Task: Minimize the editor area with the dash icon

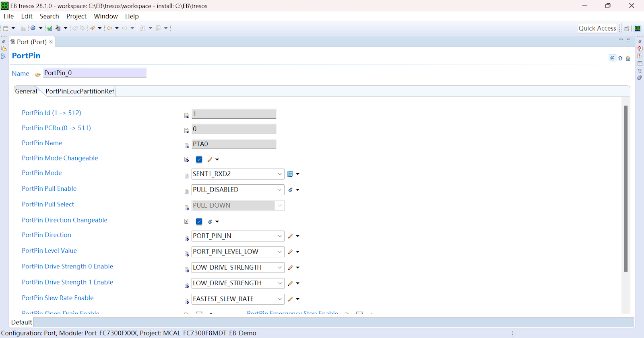Action: (621, 39)
